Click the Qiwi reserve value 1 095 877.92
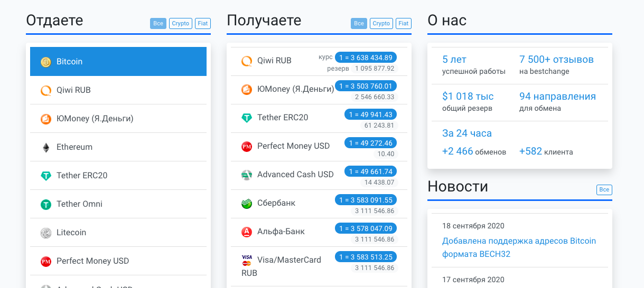The width and height of the screenshot is (644, 288). (375, 69)
